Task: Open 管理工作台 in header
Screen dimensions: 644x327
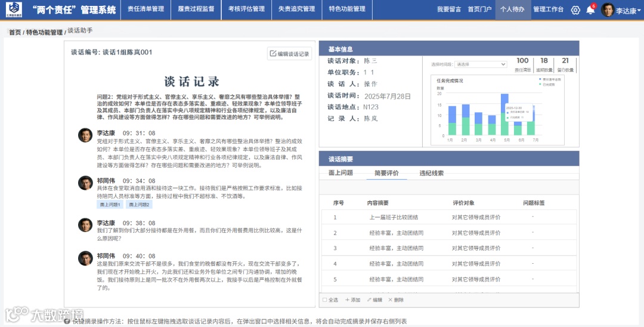Action: (548, 10)
